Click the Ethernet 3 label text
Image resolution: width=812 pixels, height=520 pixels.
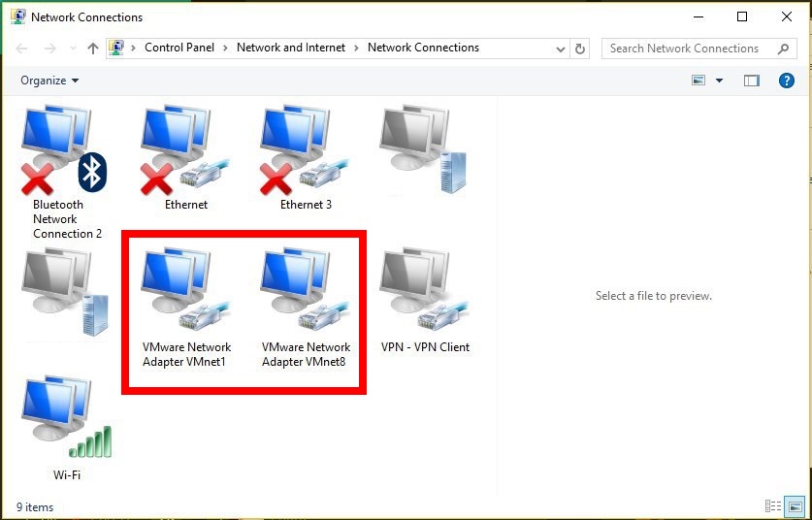pos(306,205)
